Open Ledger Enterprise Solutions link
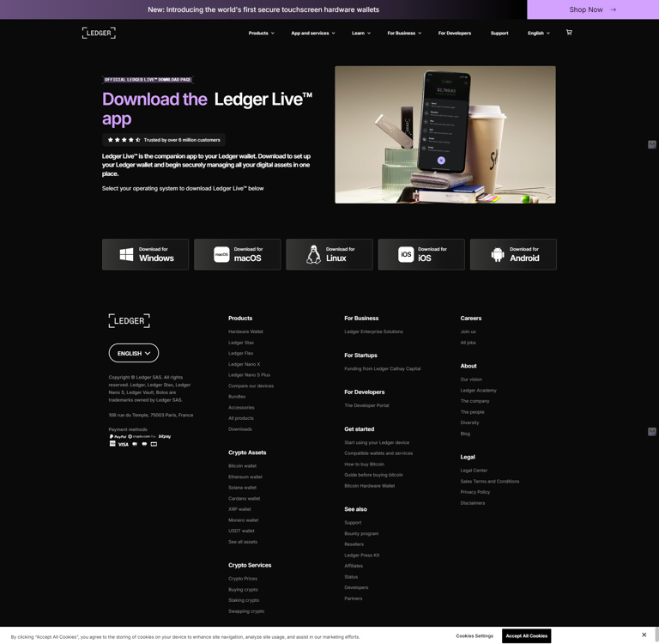 click(373, 331)
